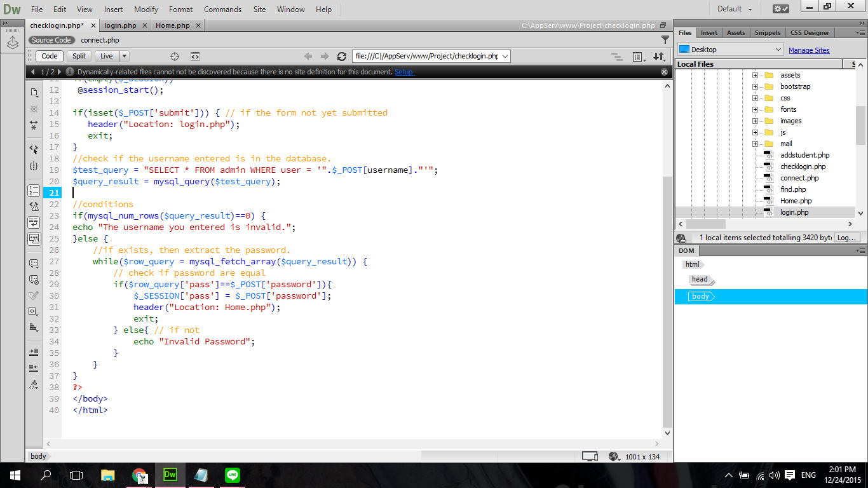
Task: Click the Log button in files panel
Action: [846, 237]
